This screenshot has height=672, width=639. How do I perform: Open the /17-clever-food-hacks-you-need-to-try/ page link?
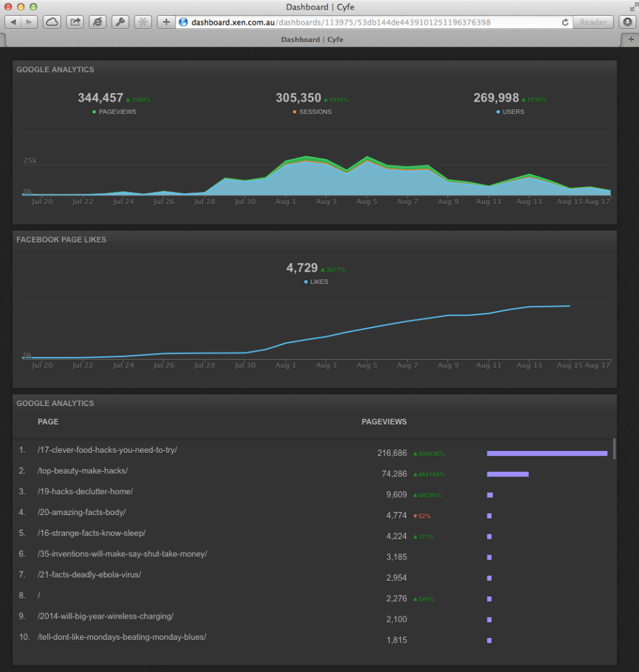click(106, 450)
